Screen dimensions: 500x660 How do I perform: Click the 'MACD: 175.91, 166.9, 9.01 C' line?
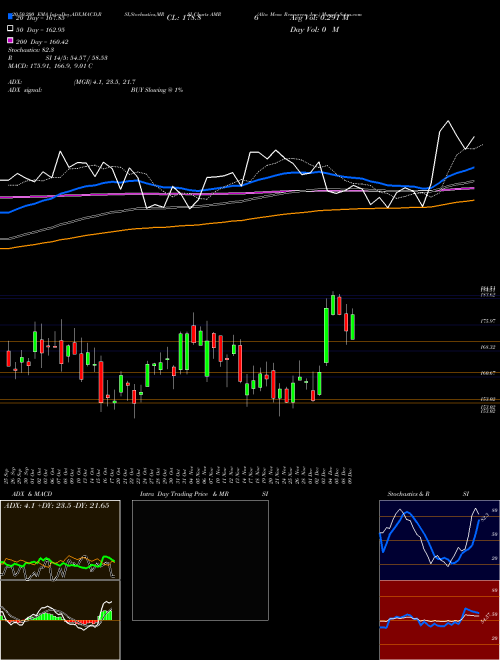coord(50,66)
